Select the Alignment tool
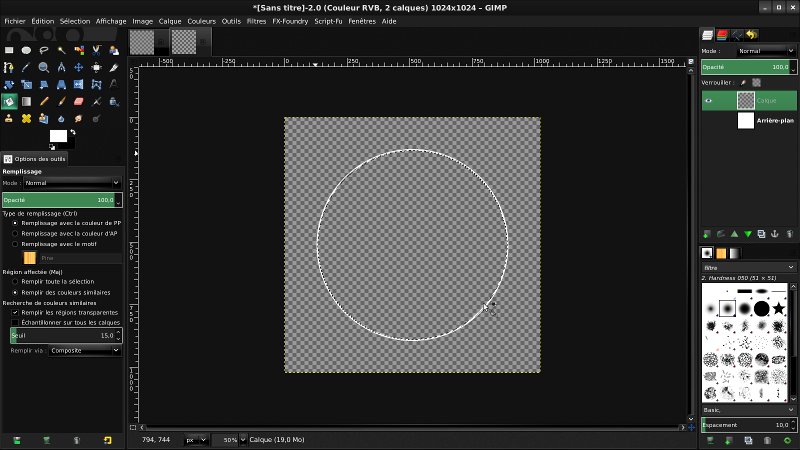 coord(96,67)
